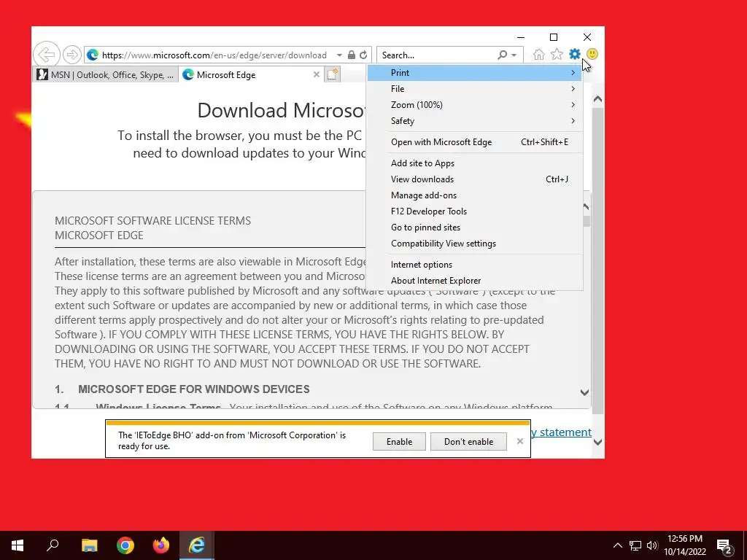Open the Action Center notifications icon

pos(724,545)
